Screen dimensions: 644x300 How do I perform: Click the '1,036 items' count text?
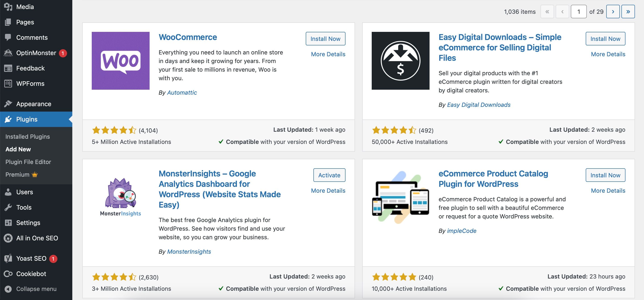tap(520, 12)
